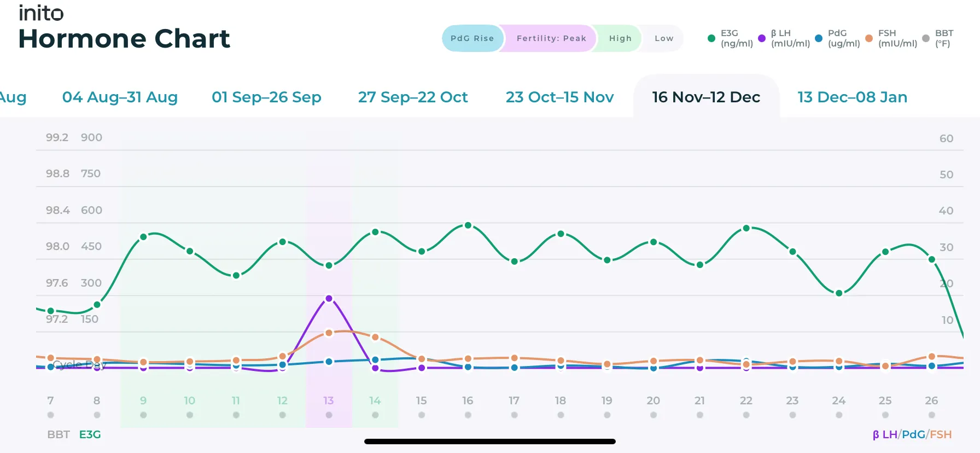
Task: Tap the E3G data point on day 16
Action: 468,225
